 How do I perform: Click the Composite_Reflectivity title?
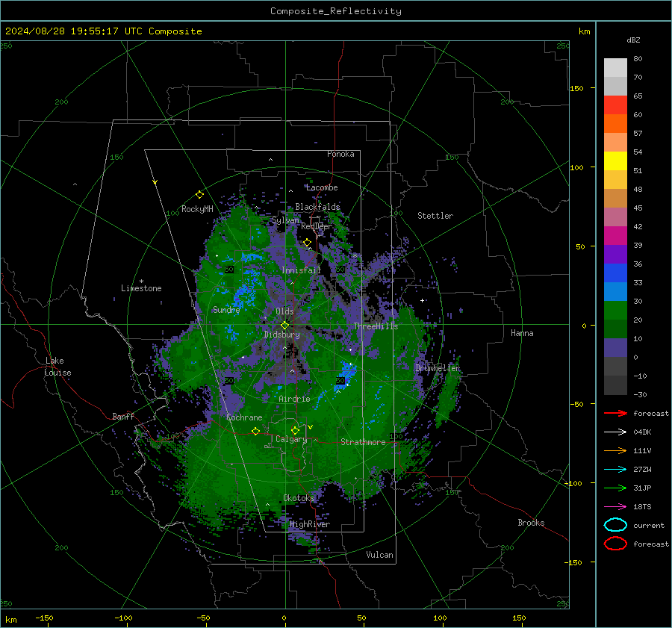point(336,11)
